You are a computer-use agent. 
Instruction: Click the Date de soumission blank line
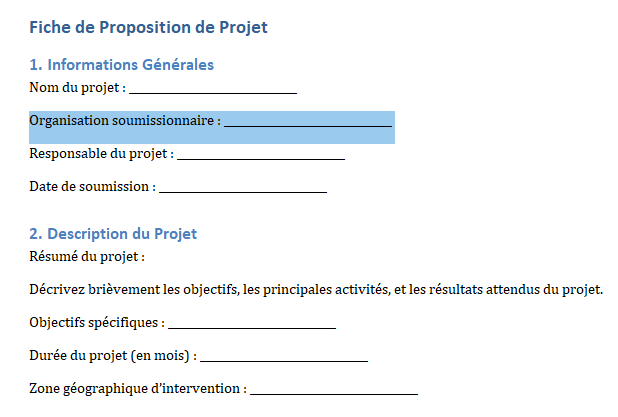[243, 188]
